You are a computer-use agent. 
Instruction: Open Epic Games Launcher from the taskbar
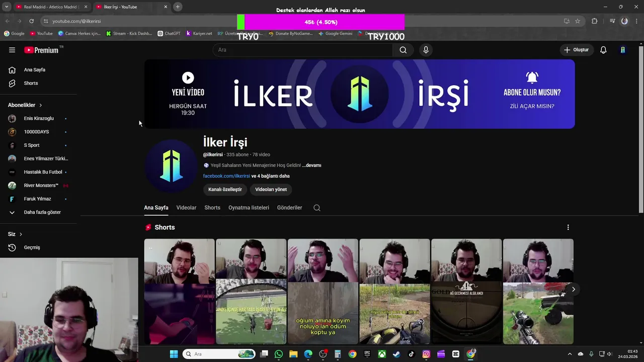(367, 354)
